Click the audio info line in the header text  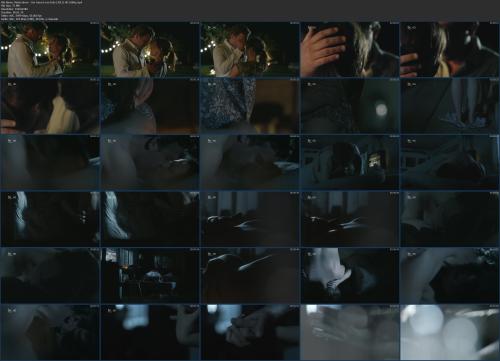pos(30,19)
